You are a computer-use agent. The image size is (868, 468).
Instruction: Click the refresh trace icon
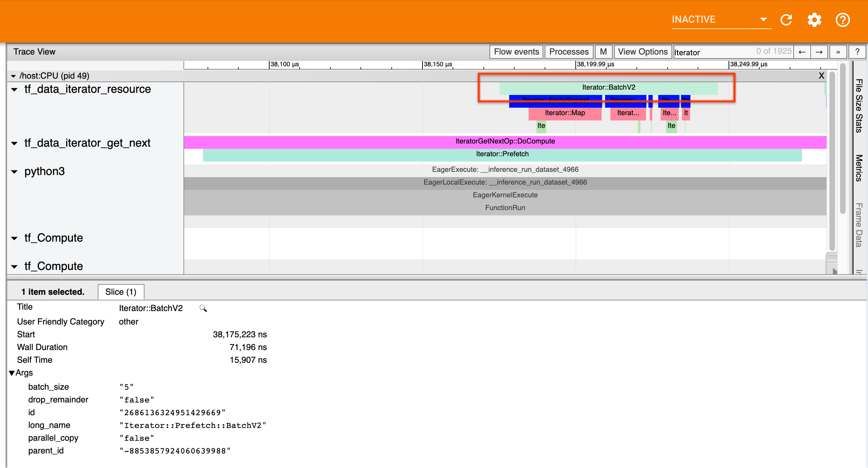[x=786, y=20]
